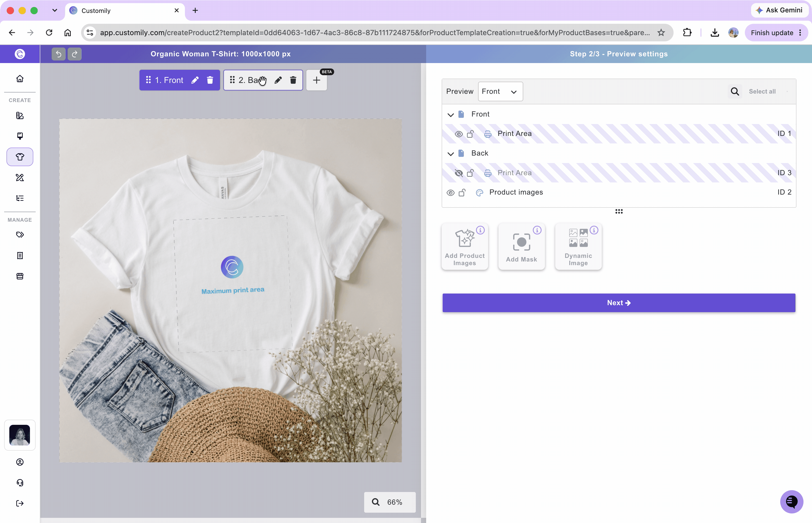812x523 pixels.
Task: Click the search magnifier in layers panel
Action: (735, 91)
